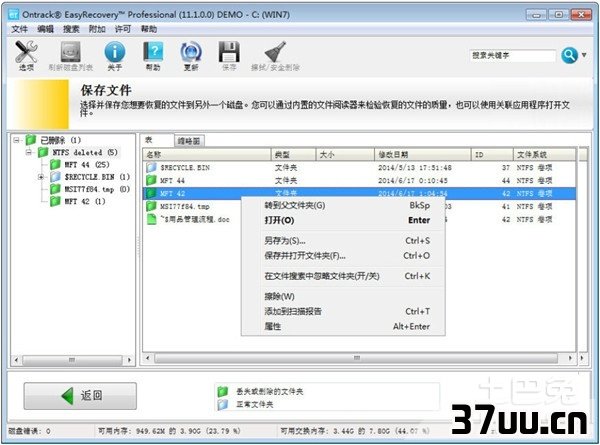Click the NTFS deleted folder icon
600x445 pixels.
[x=43, y=152]
